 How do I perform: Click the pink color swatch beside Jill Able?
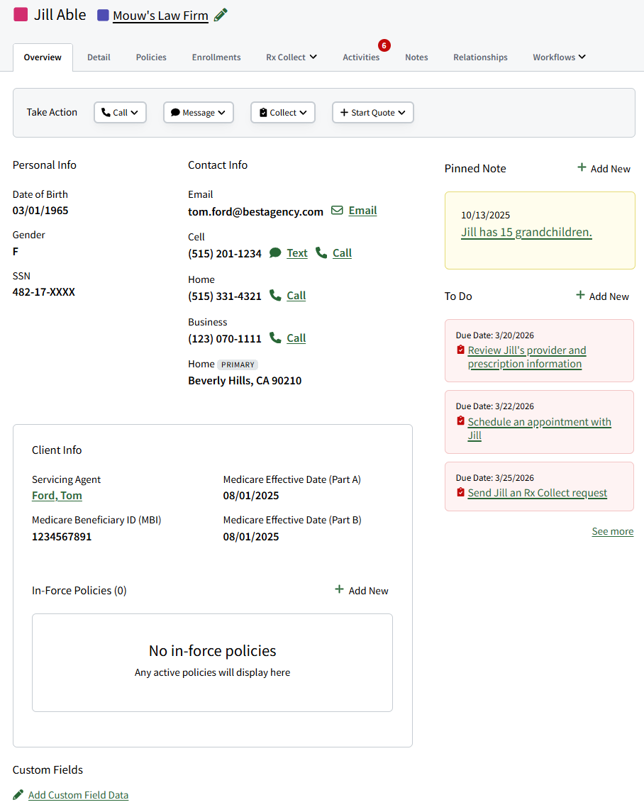(x=20, y=14)
